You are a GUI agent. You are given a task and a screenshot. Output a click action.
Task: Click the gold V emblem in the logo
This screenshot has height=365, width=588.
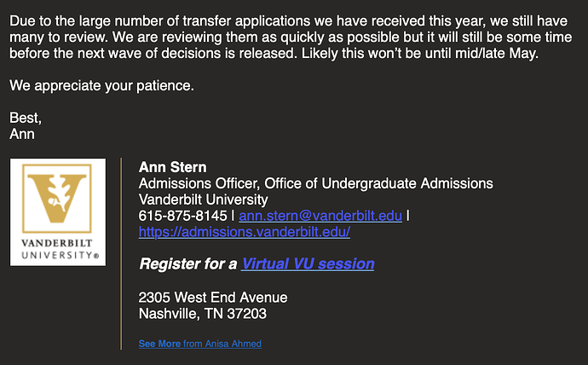coord(57,198)
